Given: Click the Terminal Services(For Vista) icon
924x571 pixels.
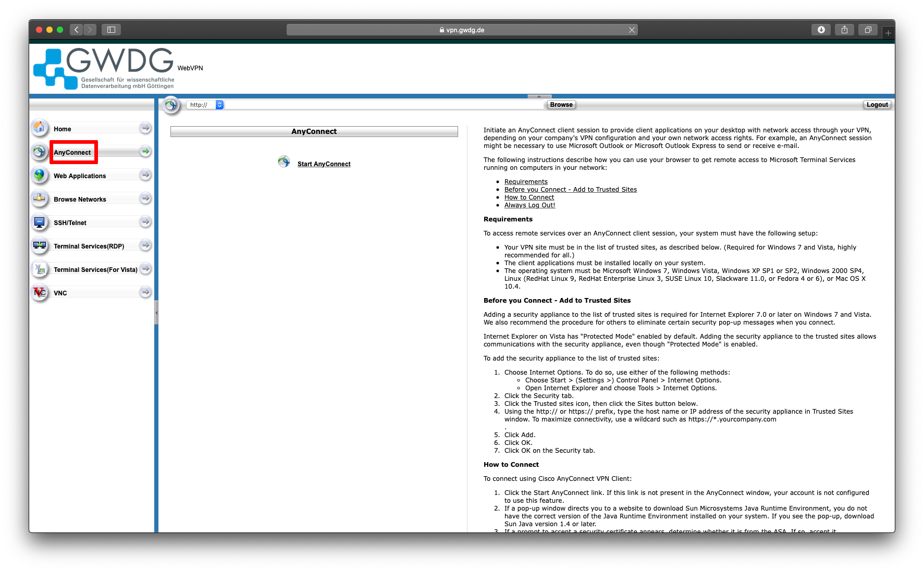Looking at the screenshot, I should click(x=39, y=268).
